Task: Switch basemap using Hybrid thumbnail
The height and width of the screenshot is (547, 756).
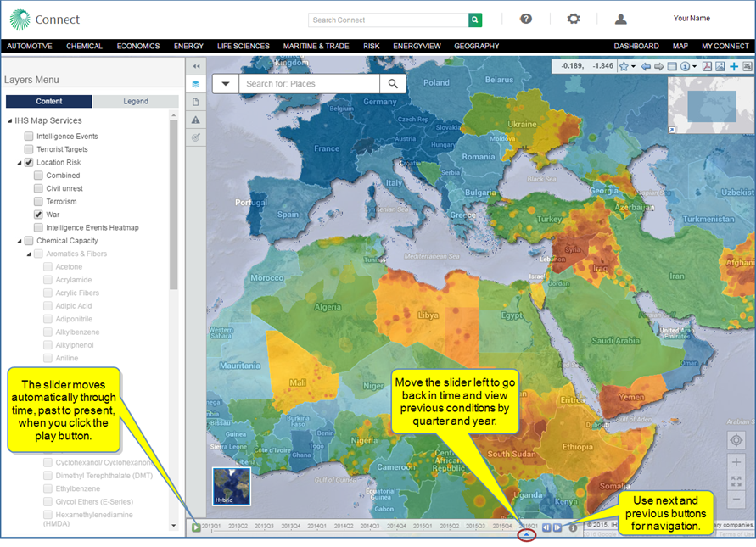Action: tap(232, 486)
